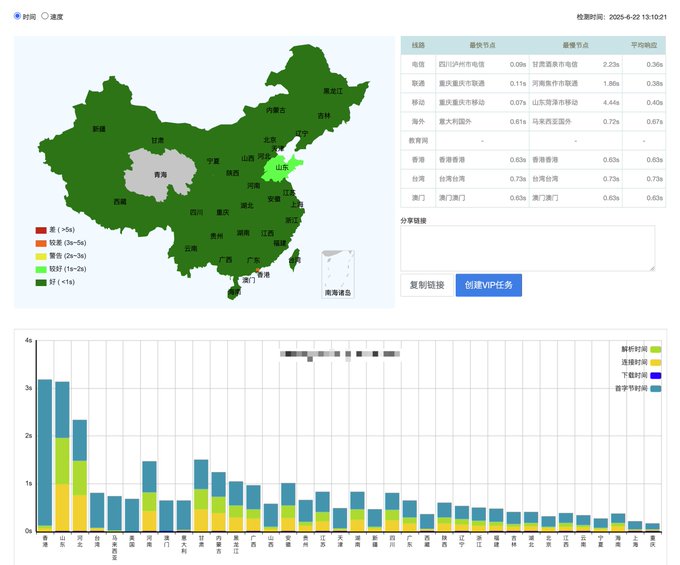Click the light green 山东 province on map
Viewport: 680px width, 565px height.
(282, 167)
